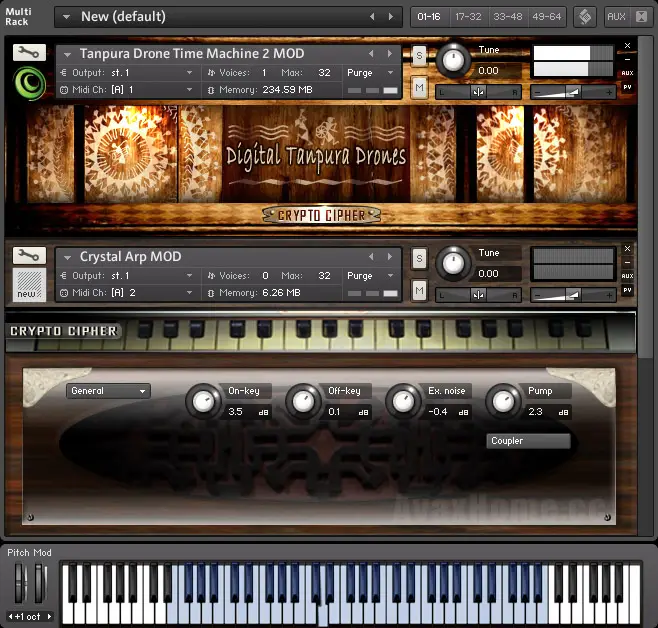Switch to rack page 33-48
This screenshot has height=628, width=658.
[508, 17]
